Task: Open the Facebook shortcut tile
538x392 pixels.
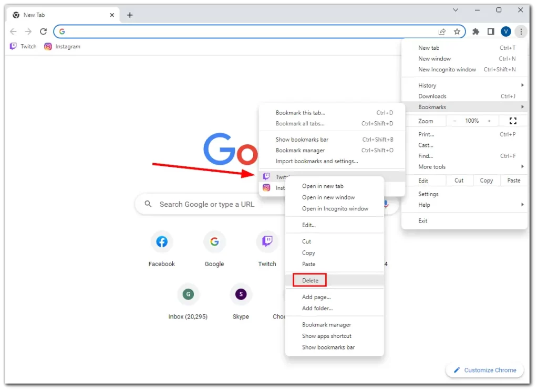Action: (x=162, y=249)
